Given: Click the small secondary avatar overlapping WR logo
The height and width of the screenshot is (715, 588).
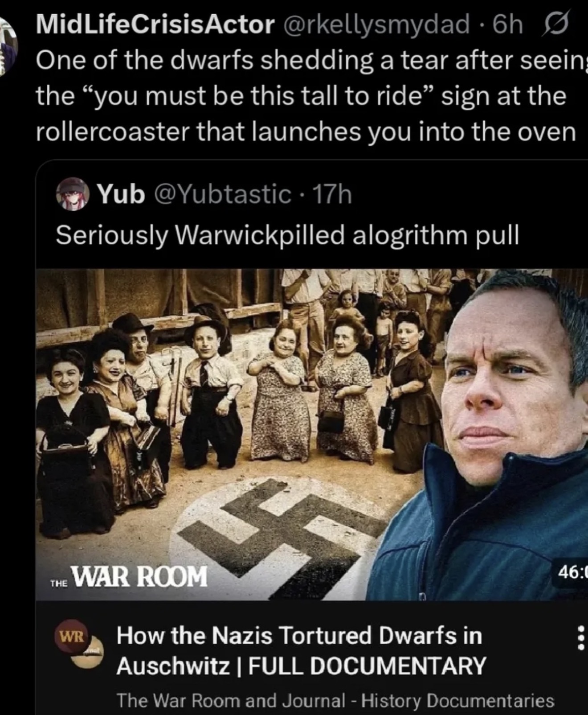Looking at the screenshot, I should pyautogui.click(x=86, y=655).
